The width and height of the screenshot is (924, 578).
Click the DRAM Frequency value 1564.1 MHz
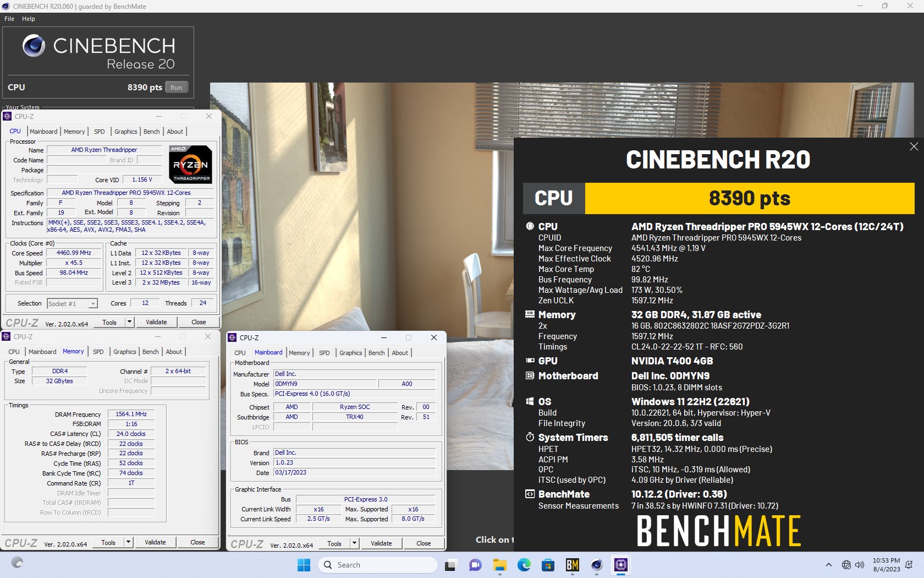[x=131, y=415]
